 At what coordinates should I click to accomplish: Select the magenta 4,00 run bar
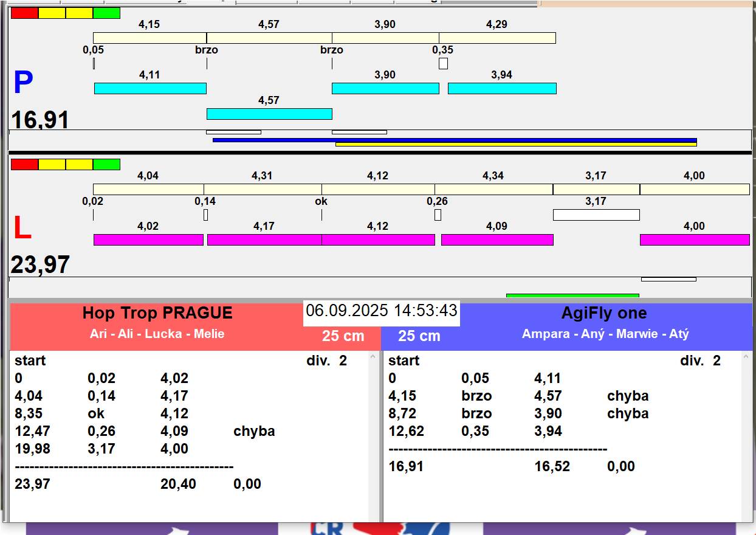point(695,240)
